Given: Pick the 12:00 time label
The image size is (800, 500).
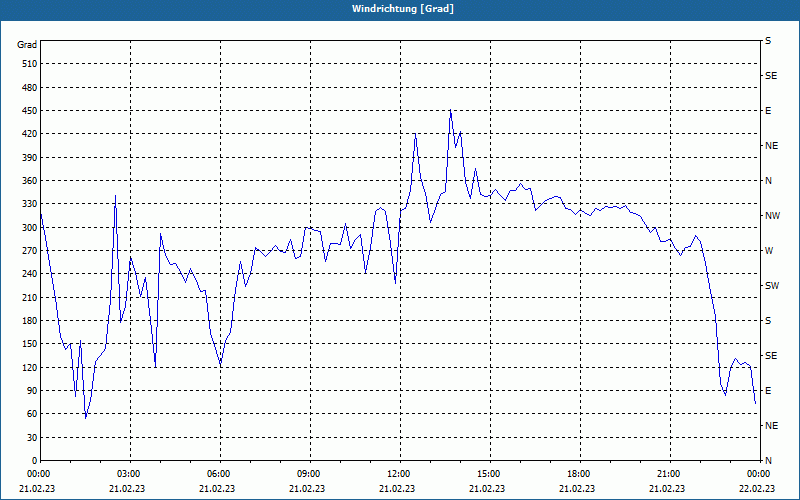Looking at the screenshot, I should (399, 474).
